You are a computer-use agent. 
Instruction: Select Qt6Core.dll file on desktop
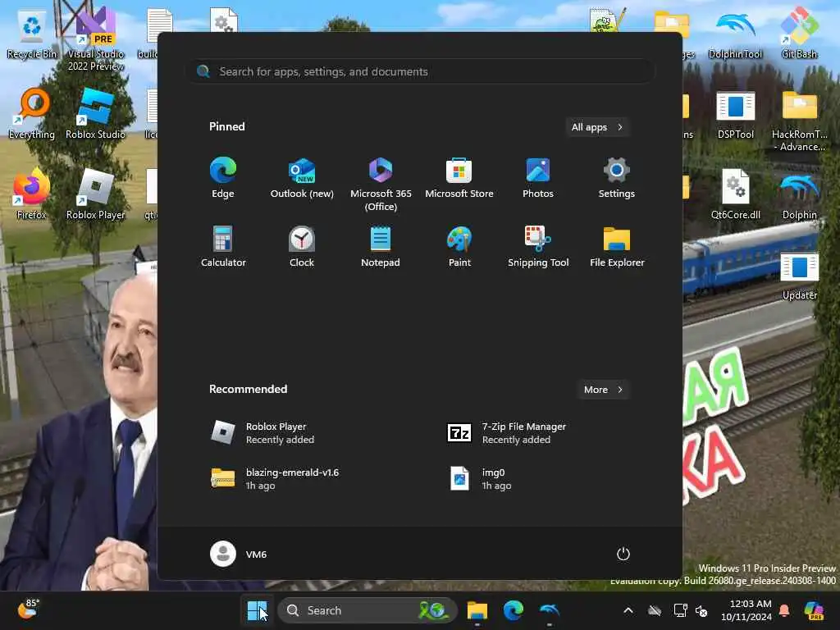pos(736,194)
